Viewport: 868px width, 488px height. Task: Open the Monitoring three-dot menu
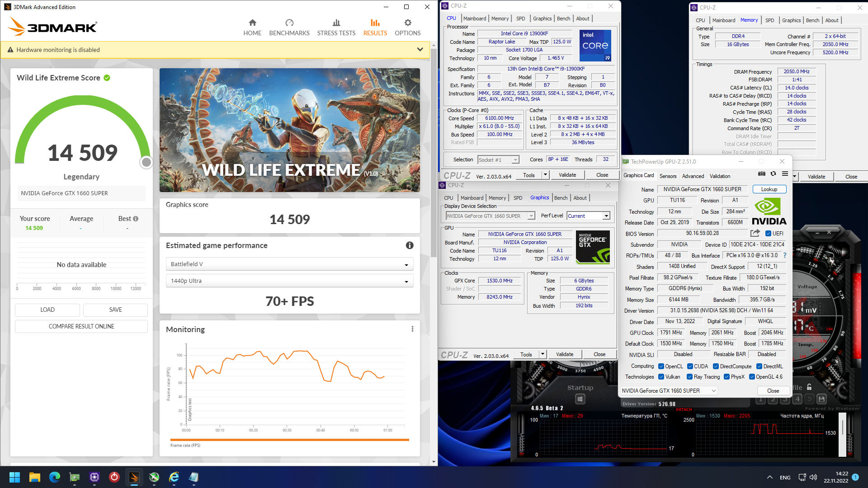tap(412, 329)
